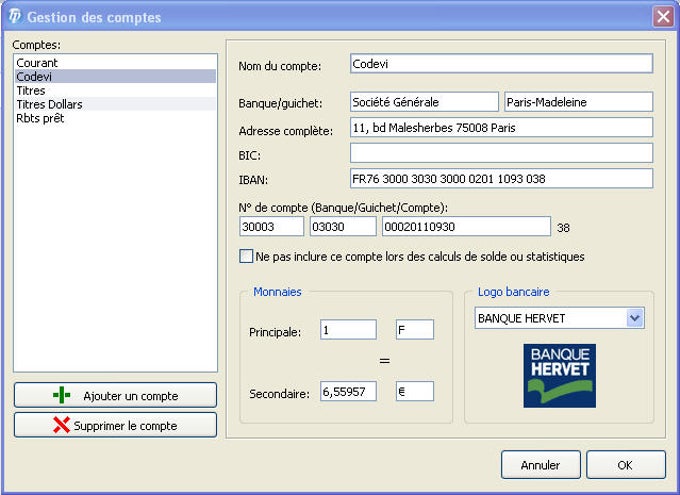Close the Gestion des comptes window
Image resolution: width=680 pixels, height=495 pixels.
click(x=663, y=17)
